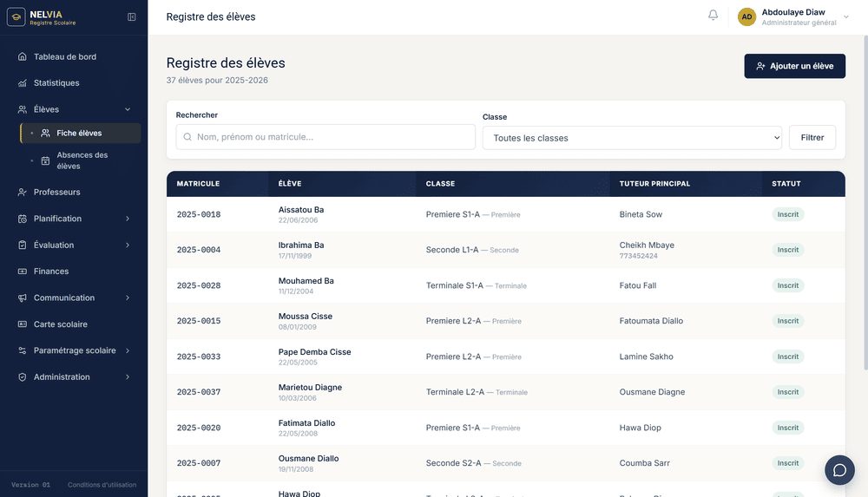The height and width of the screenshot is (497, 868).
Task: Open the chat support bubble
Action: (839, 470)
